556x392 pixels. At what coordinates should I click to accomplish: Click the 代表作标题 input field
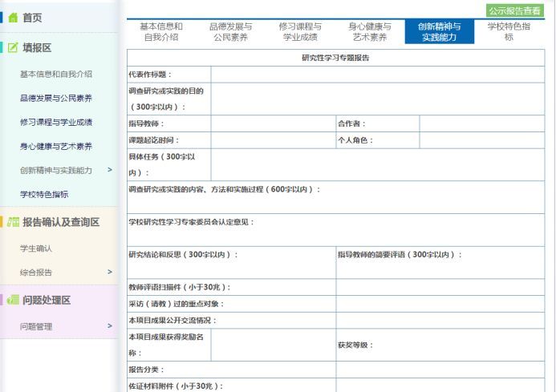(377, 75)
